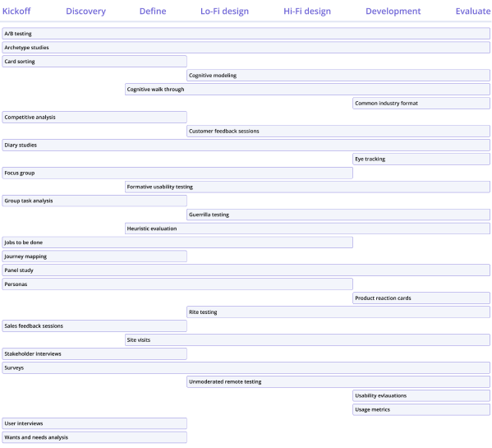Select the Lo-Fi design phase heading
The image size is (492, 448).
click(x=224, y=12)
